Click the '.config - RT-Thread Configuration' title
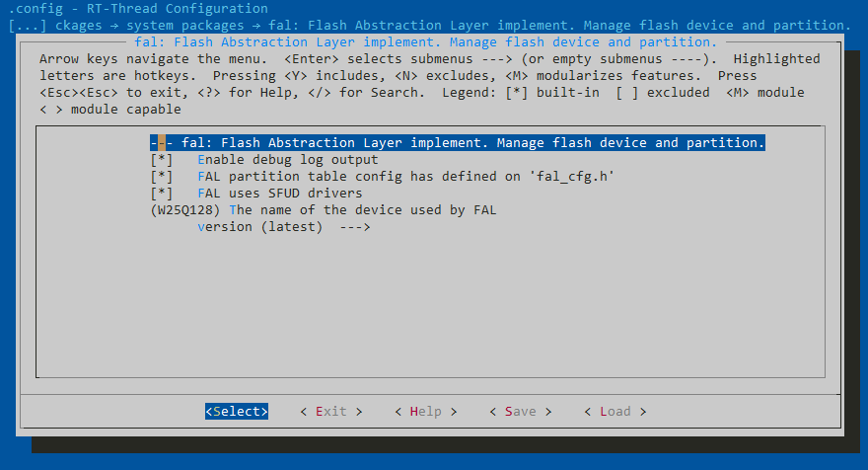Screen dimensions: 868x470 [x=138, y=9]
